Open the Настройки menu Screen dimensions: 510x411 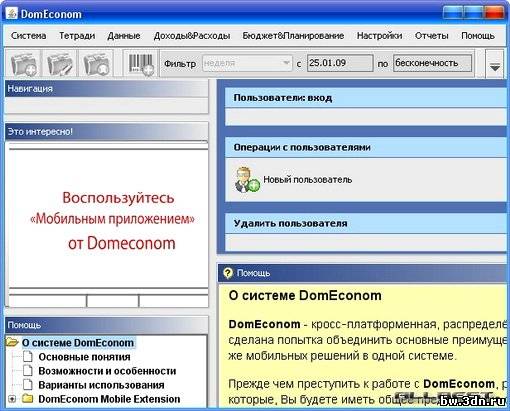coord(379,36)
